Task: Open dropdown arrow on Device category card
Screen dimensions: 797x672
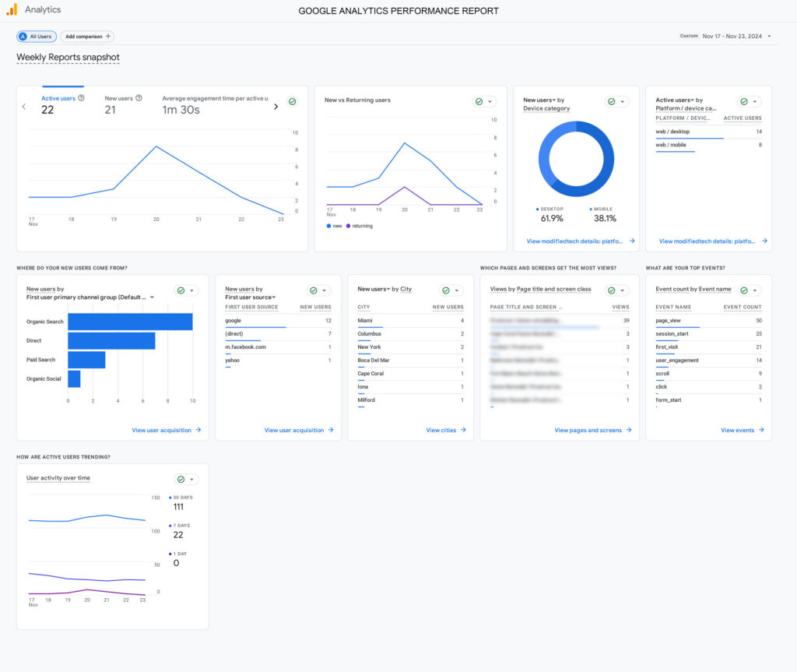Action: pos(623,102)
